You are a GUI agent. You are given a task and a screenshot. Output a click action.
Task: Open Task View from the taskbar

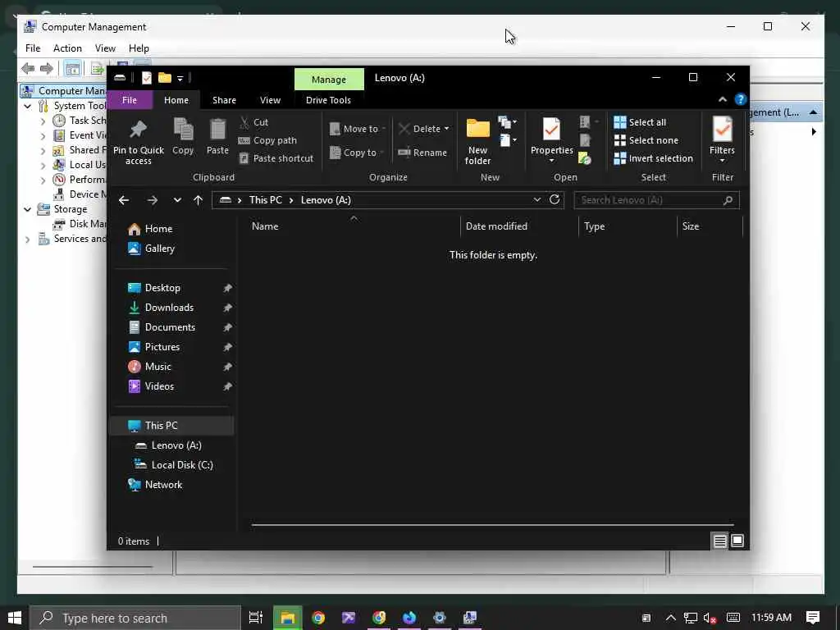[256, 618]
